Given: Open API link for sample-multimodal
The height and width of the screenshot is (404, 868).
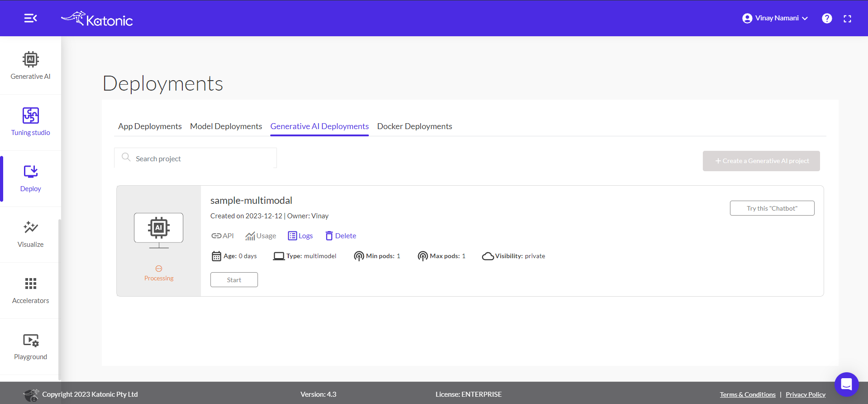Looking at the screenshot, I should 222,236.
